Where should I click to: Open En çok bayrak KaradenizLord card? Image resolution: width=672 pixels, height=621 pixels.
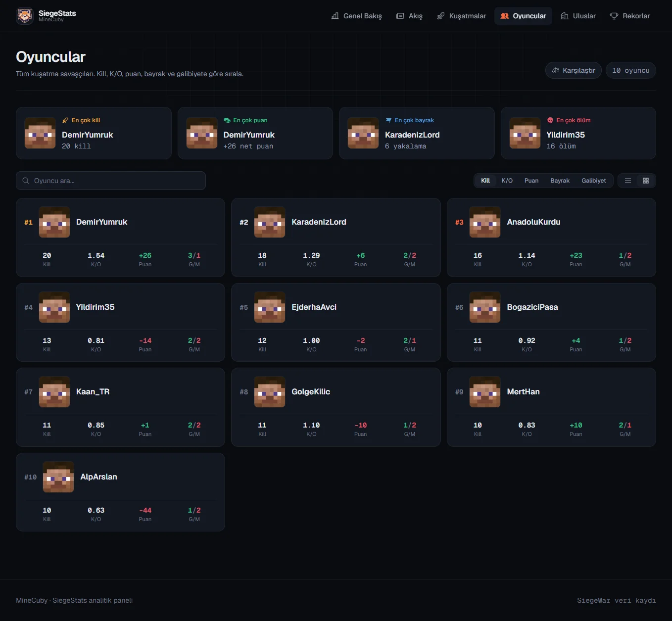[x=417, y=133]
